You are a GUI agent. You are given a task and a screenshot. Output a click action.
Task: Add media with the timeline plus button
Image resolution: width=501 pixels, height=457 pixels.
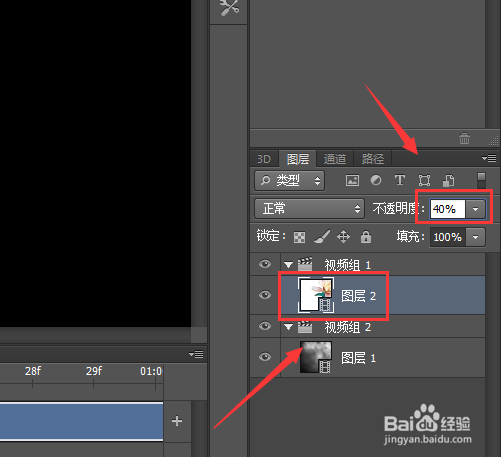[177, 421]
